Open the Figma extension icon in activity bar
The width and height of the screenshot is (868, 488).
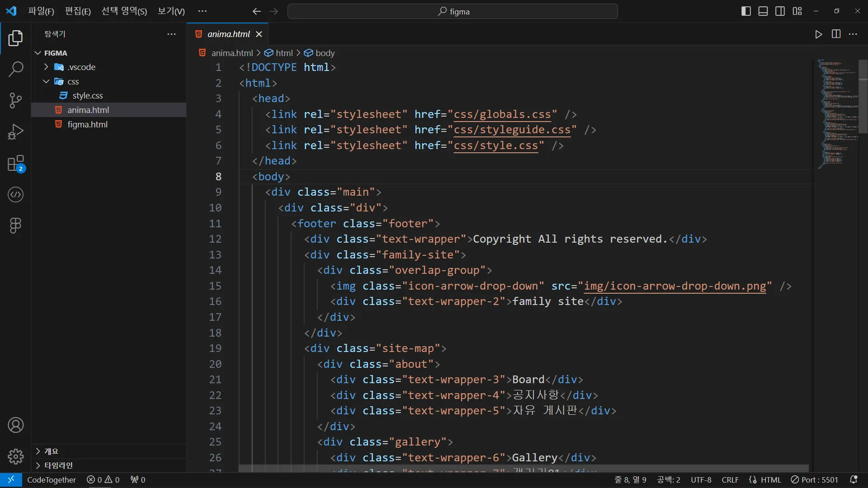16,225
